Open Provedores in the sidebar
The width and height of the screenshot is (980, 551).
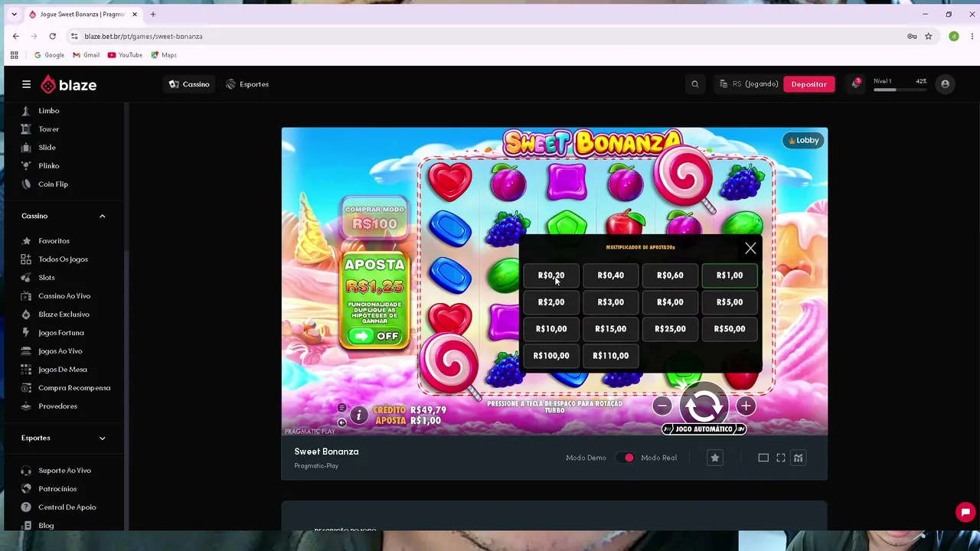coord(57,406)
